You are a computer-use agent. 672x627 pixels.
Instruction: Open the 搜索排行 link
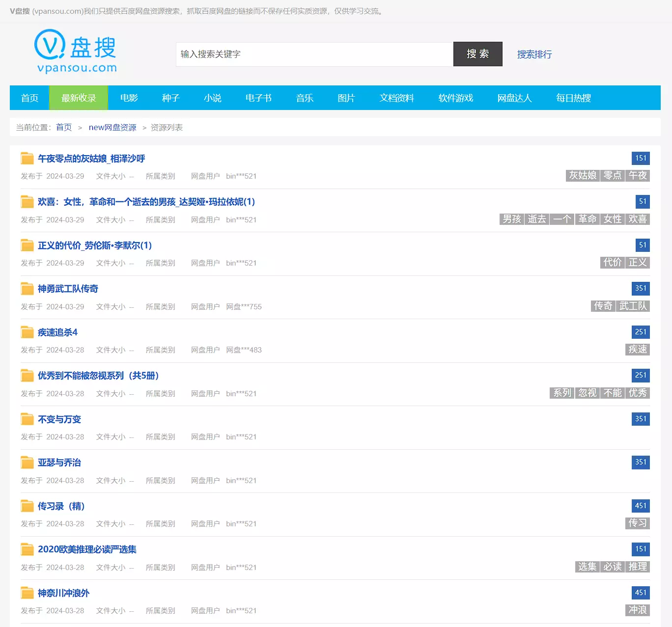(x=534, y=55)
